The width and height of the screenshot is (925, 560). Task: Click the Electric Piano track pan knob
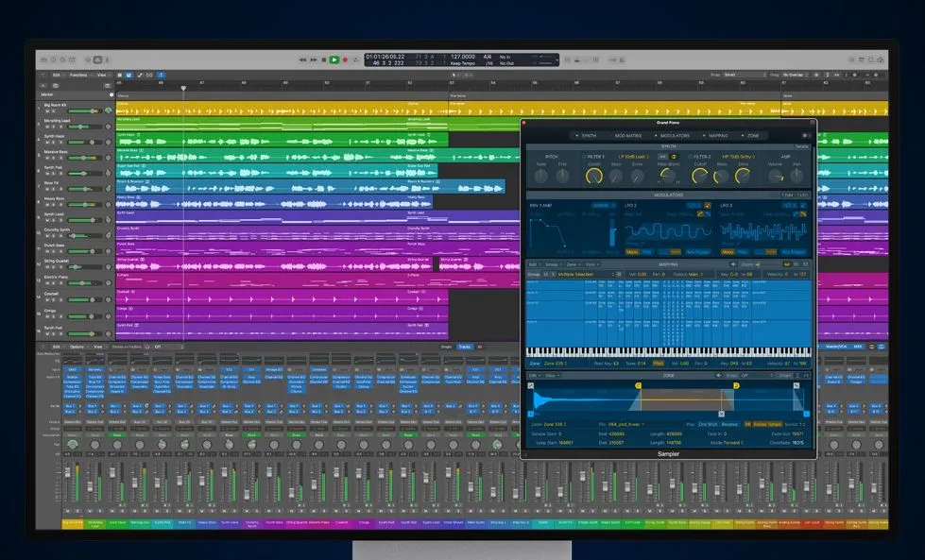coord(109,282)
